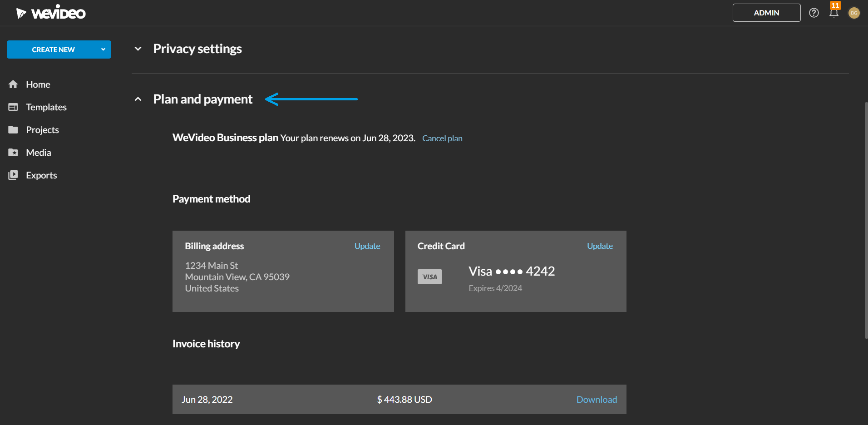Click the Billing address card title

click(214, 246)
